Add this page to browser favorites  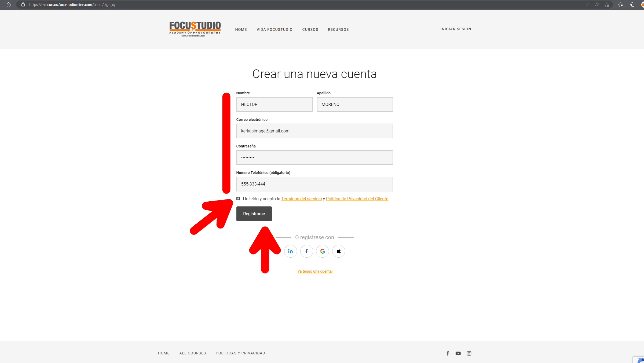607,5
